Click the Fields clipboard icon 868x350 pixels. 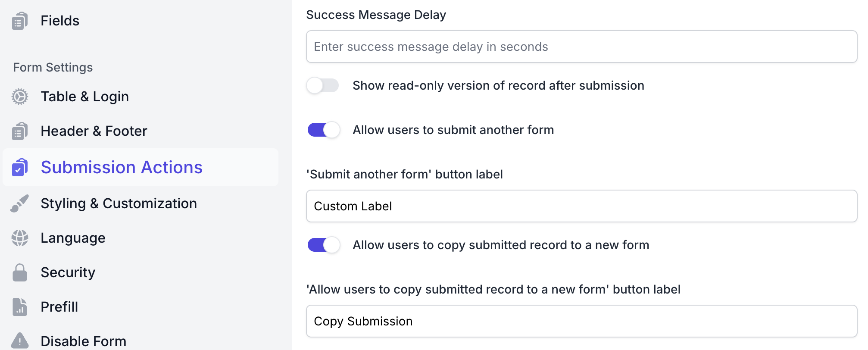click(x=20, y=21)
